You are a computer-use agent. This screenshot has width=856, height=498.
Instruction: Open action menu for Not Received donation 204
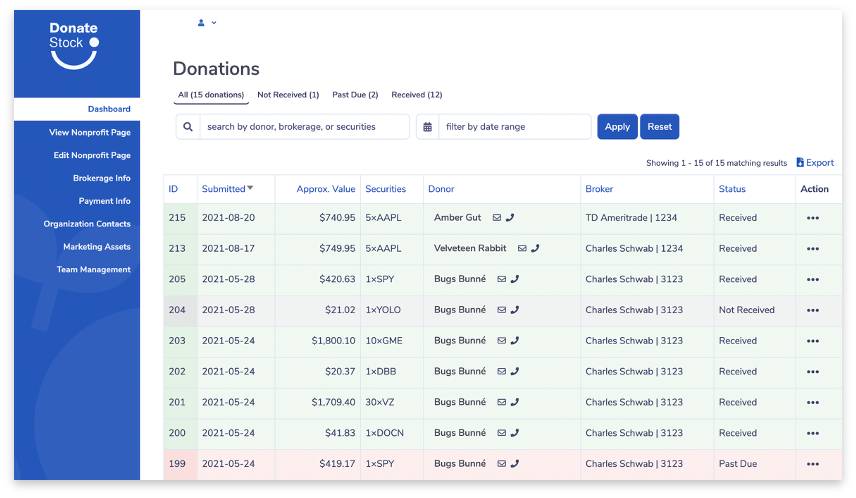813,310
